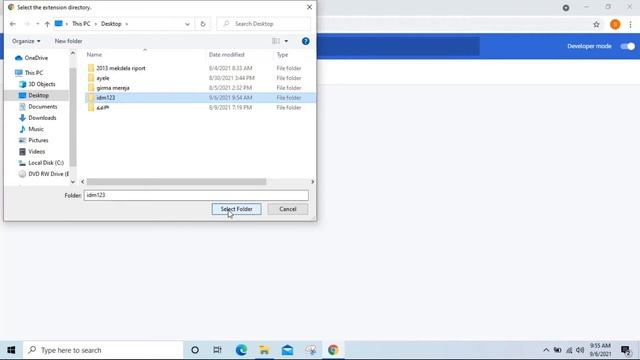Select OneDrive in navigation pane
Screen dimensions: 640x360
coord(31,58)
